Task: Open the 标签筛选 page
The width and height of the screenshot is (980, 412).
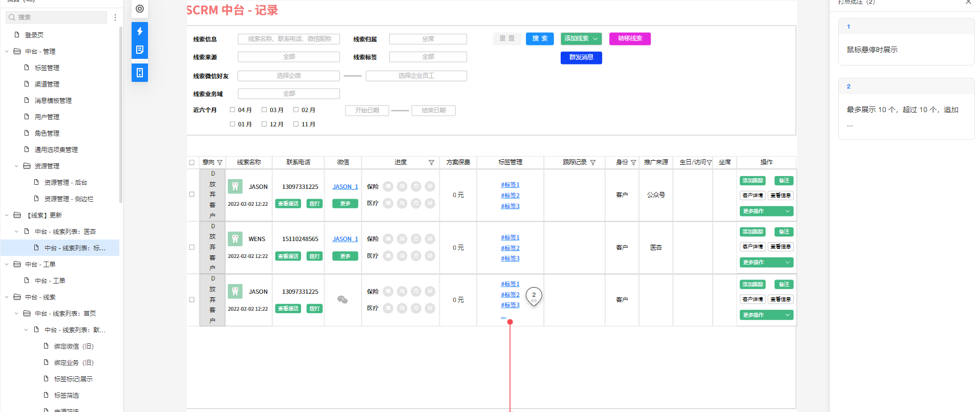Action: click(67, 395)
